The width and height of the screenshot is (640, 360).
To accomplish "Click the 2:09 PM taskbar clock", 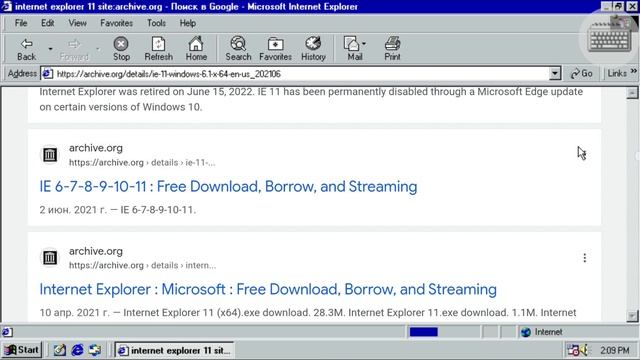I will click(615, 350).
